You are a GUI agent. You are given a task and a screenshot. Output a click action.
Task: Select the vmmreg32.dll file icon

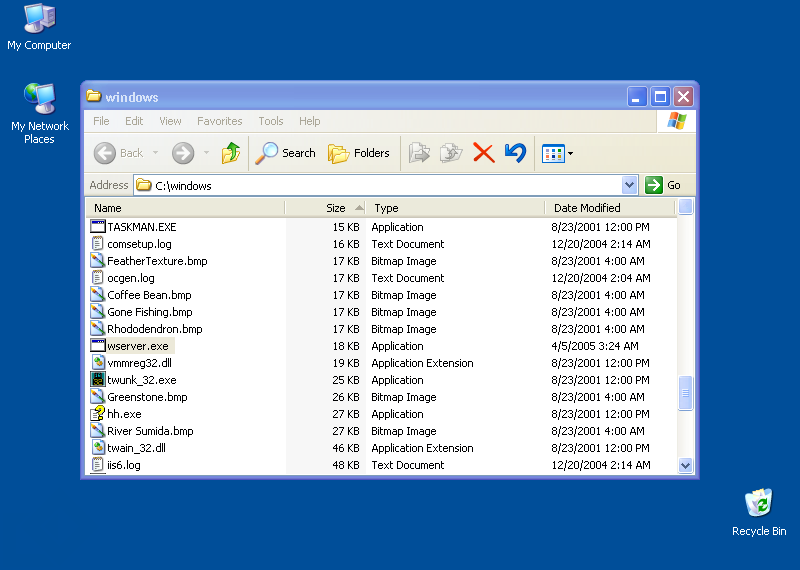[x=97, y=363]
